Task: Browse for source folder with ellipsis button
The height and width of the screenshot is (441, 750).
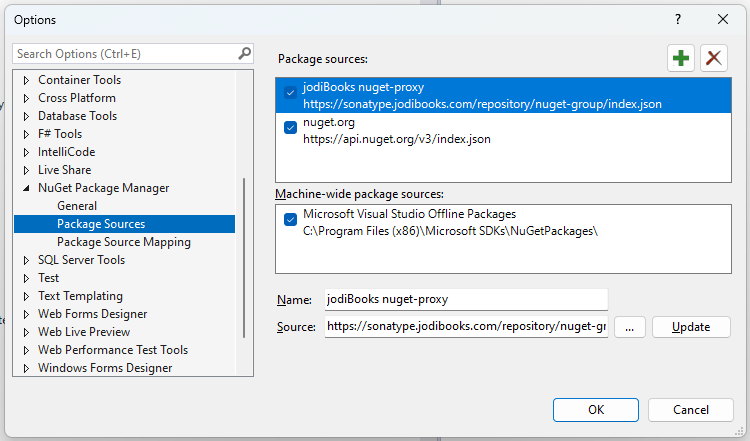Action: pos(629,327)
